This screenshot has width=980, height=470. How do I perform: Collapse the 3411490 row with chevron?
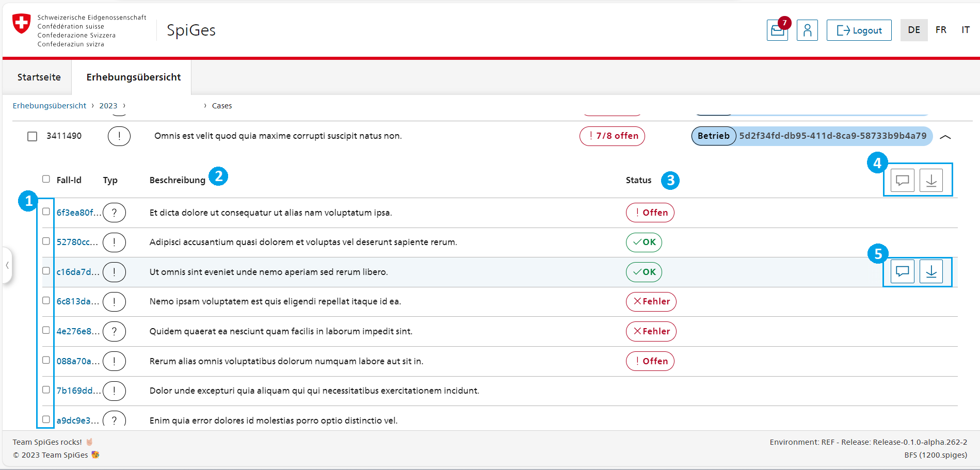pyautogui.click(x=945, y=137)
